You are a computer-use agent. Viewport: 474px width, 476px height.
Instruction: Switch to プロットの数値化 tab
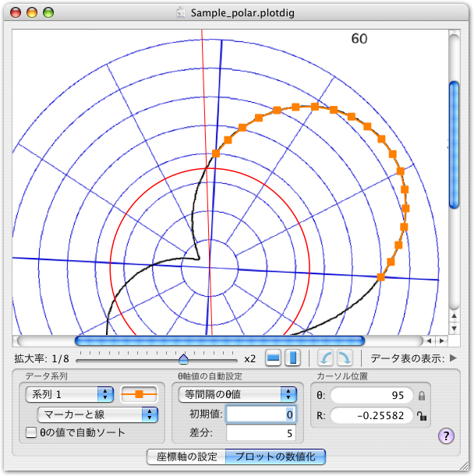click(x=275, y=457)
